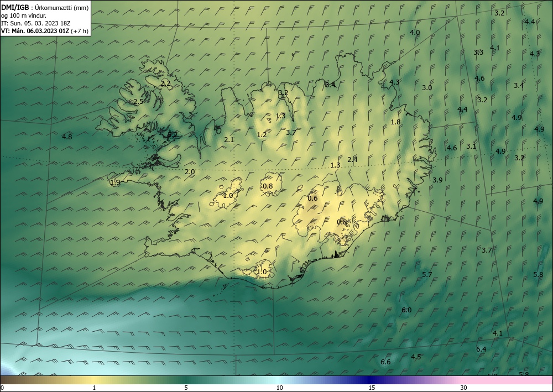
Task: Click the 0.6 value on Vatnajökull glacier
Action: 312,198
